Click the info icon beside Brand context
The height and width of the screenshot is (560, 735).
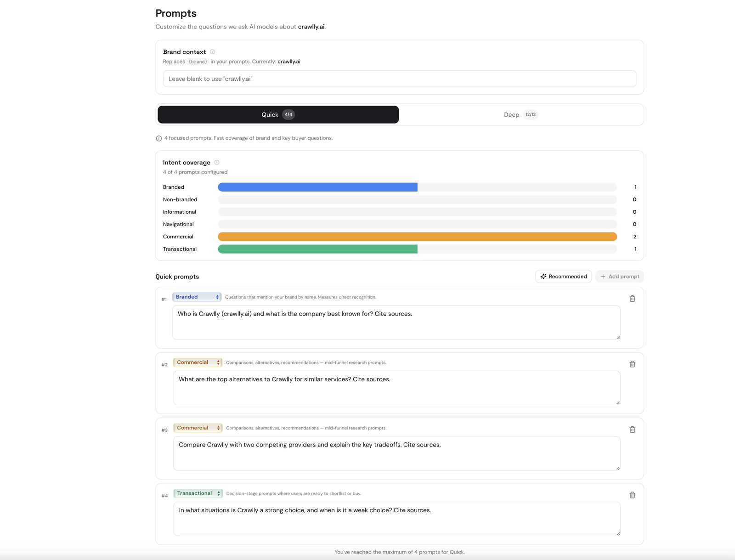pos(212,52)
